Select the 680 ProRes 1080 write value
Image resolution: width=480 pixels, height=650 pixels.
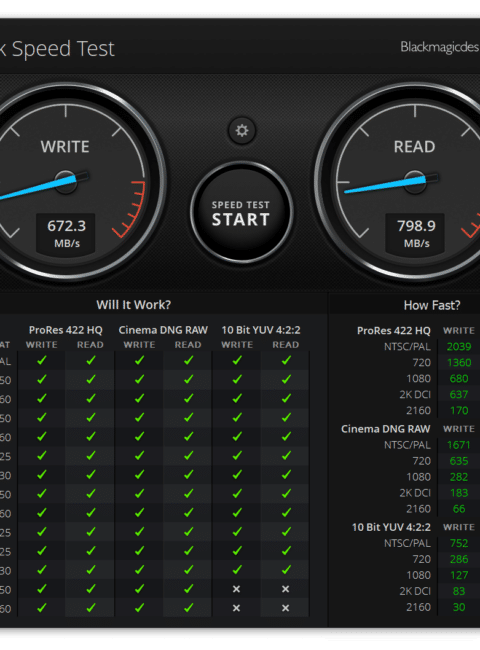459,378
